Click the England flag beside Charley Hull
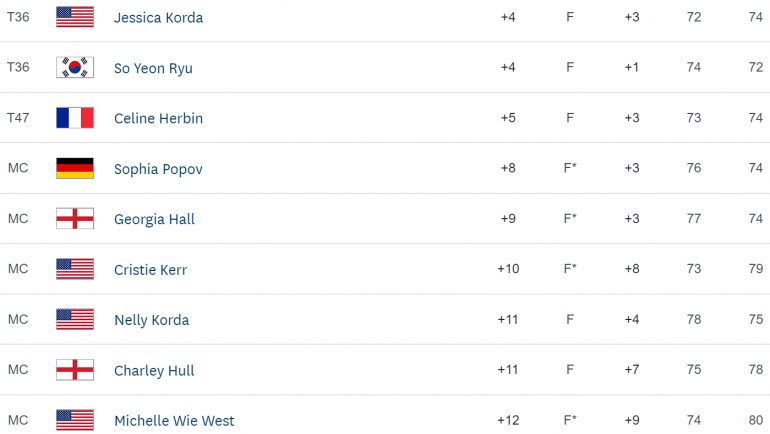 click(75, 370)
